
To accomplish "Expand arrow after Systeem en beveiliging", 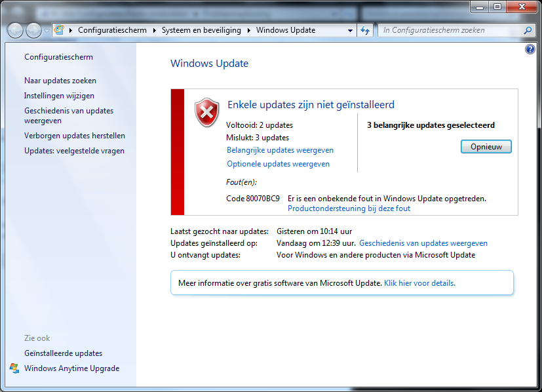I will pyautogui.click(x=248, y=30).
